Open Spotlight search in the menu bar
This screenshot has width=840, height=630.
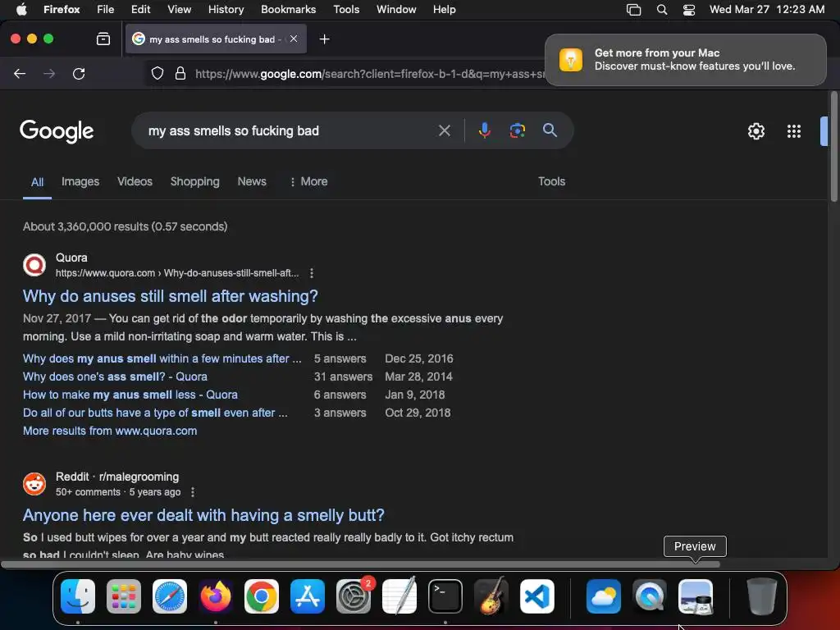pos(662,10)
